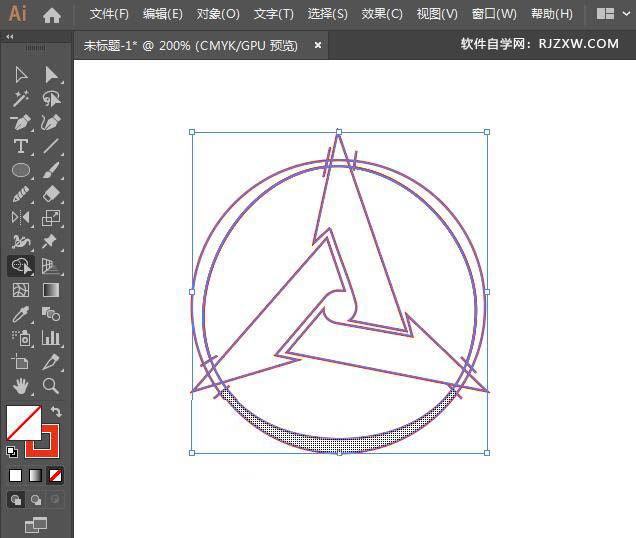636x538 pixels.
Task: Open the 选择(S) menu
Action: pyautogui.click(x=328, y=14)
